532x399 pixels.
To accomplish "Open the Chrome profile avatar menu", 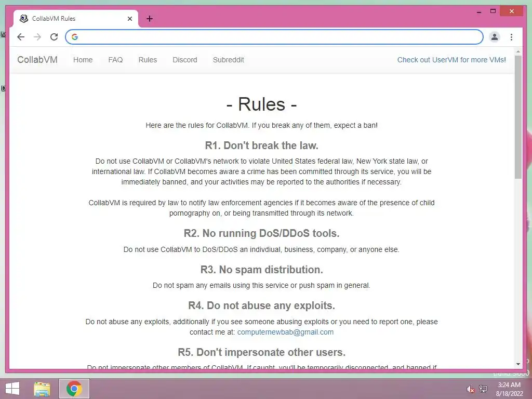I will 495,37.
